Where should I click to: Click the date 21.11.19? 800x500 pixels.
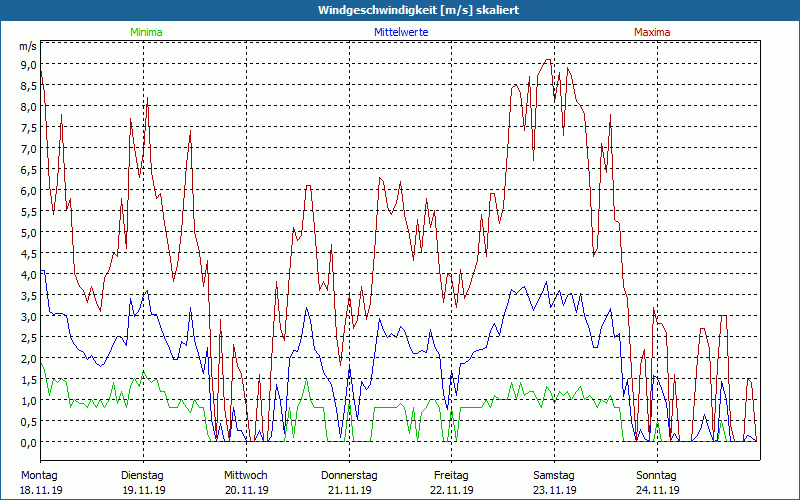[349, 490]
